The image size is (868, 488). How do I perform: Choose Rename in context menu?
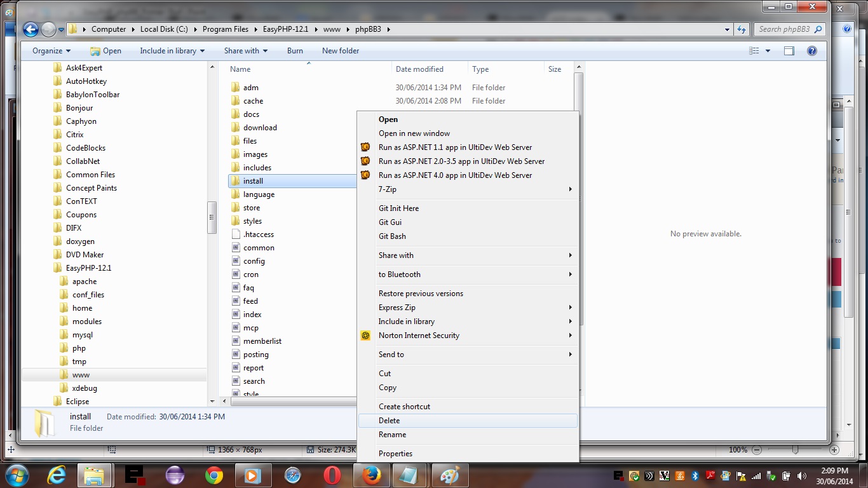pos(468,435)
